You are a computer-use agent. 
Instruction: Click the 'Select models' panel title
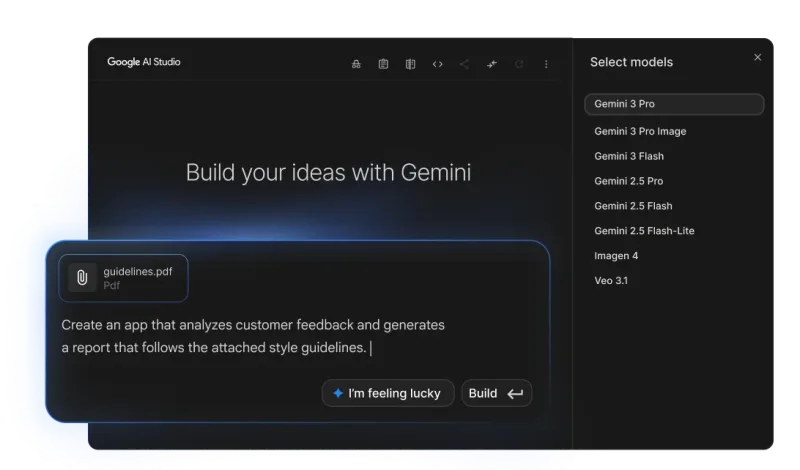[631, 62]
